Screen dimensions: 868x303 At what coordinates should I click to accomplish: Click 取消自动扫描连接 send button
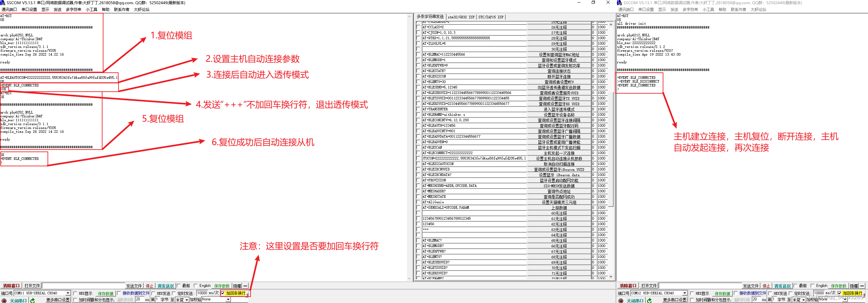pyautogui.click(x=559, y=164)
